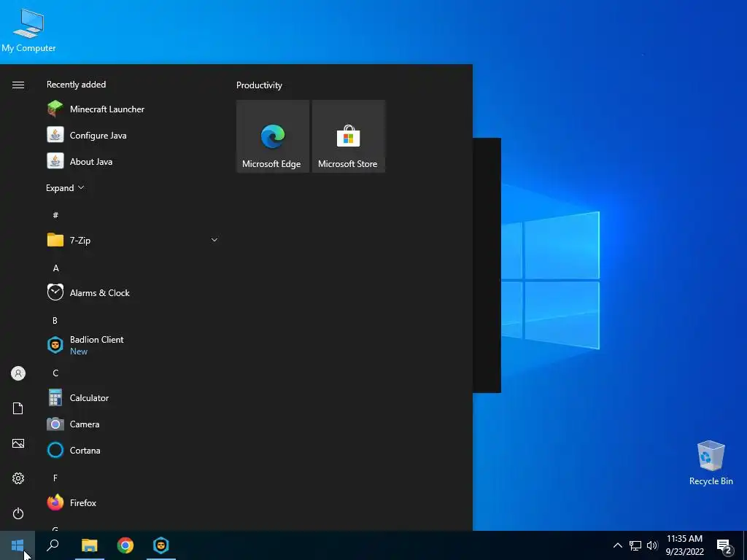The image size is (747, 560).
Task: Open File Explorer from the taskbar
Action: [x=89, y=545]
